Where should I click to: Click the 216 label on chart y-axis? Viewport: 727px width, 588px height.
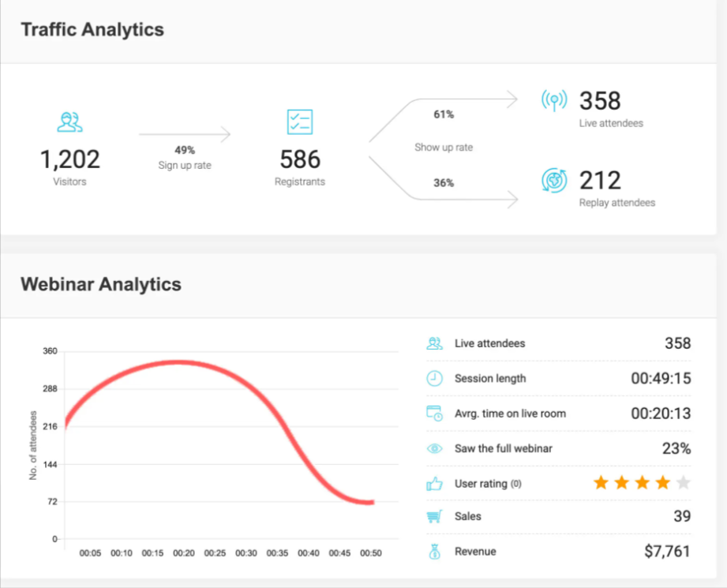pyautogui.click(x=50, y=427)
